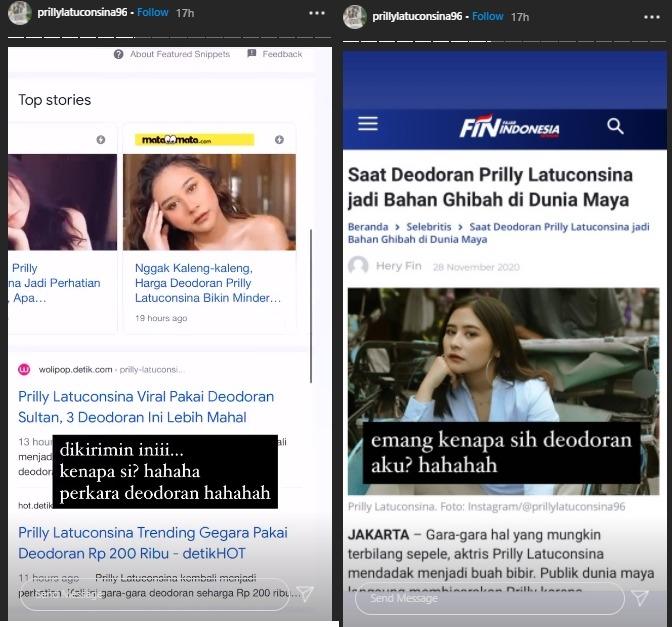The height and width of the screenshot is (627, 672).
Task: Click article date 28 November 2020
Action: point(476,267)
